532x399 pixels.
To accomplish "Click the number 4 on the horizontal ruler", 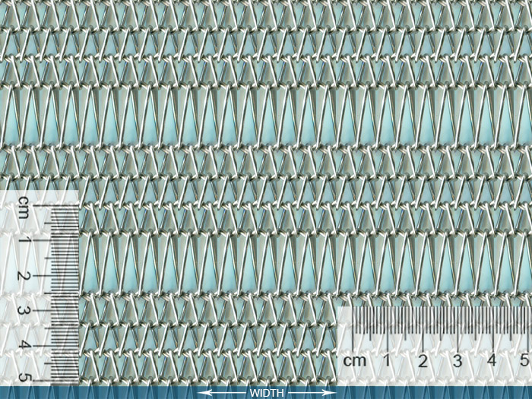I will coord(492,359).
